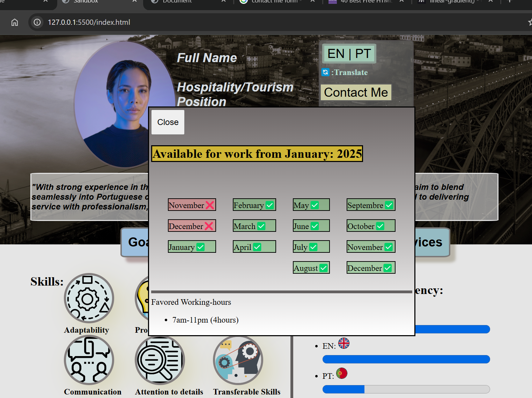Switch to the Document browser tab
The image size is (532, 398).
tap(177, 2)
